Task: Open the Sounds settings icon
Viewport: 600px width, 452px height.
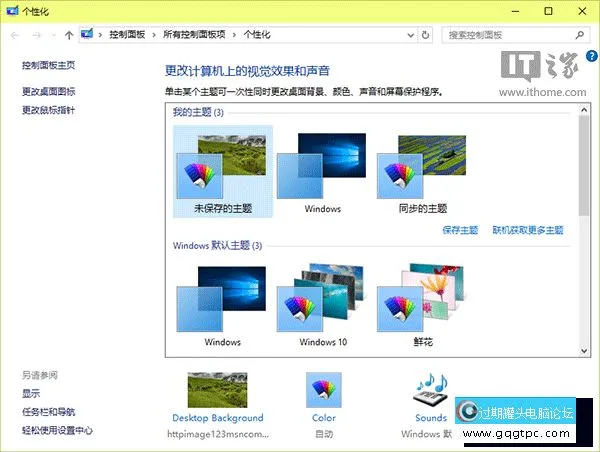Action: pyautogui.click(x=431, y=390)
